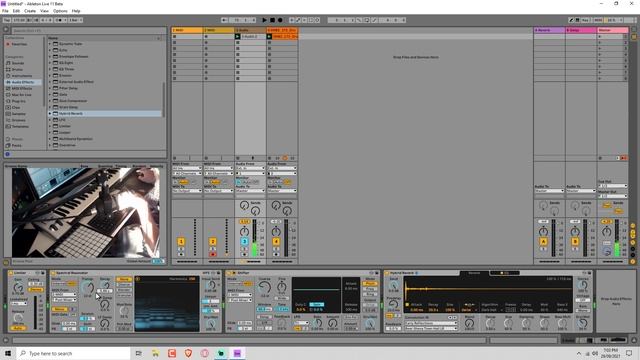
Task: Click Hybrid Reverb Blend knob
Action: (469, 323)
